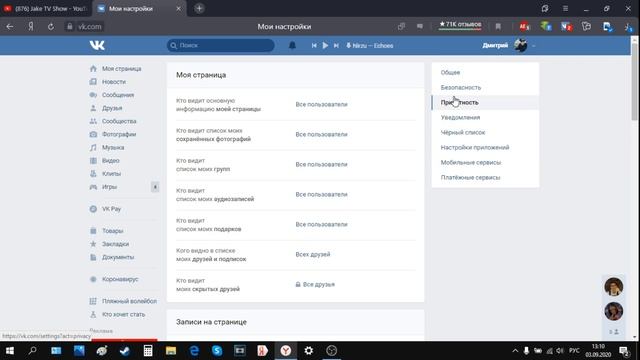
Task: Skip to next track in player
Action: pyautogui.click(x=336, y=45)
